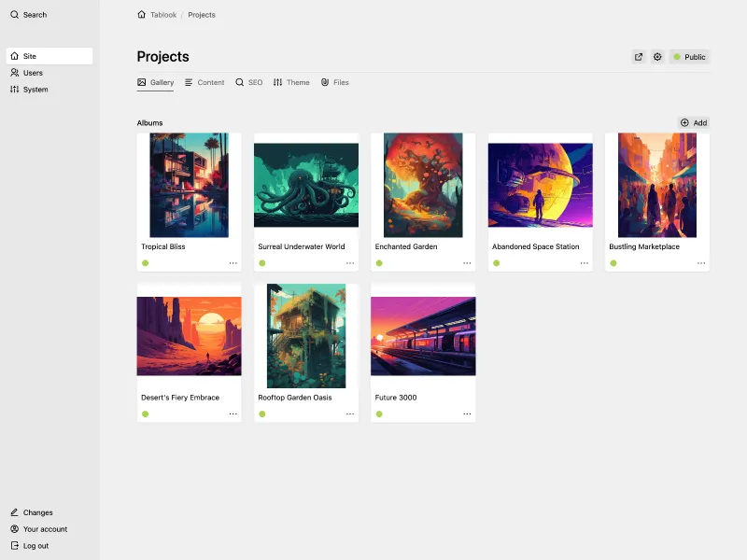This screenshot has height=560, width=747.
Task: Click the Search icon in the sidebar
Action: (x=13, y=15)
